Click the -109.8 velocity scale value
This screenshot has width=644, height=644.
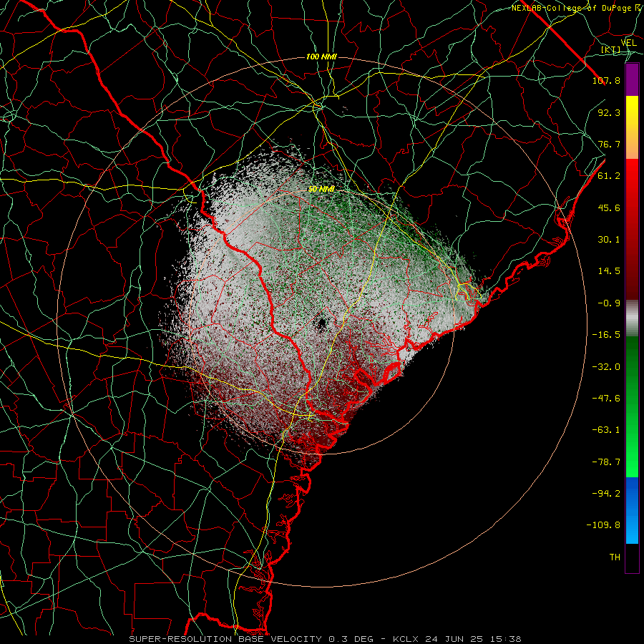(x=603, y=525)
